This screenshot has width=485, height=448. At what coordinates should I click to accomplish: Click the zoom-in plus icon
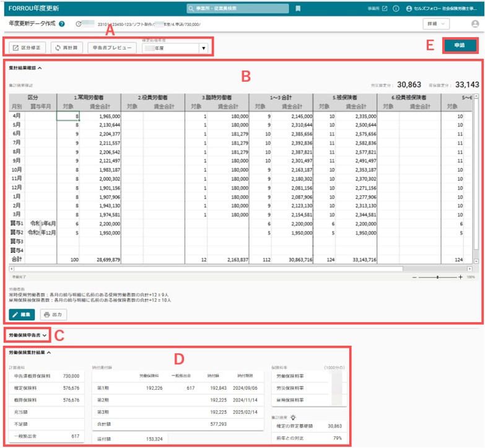pyautogui.click(x=460, y=277)
